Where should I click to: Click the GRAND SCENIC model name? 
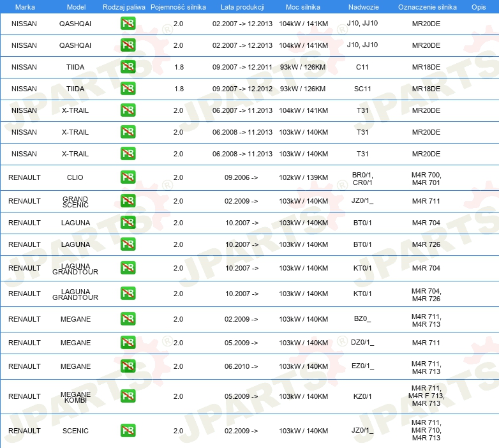(x=75, y=202)
